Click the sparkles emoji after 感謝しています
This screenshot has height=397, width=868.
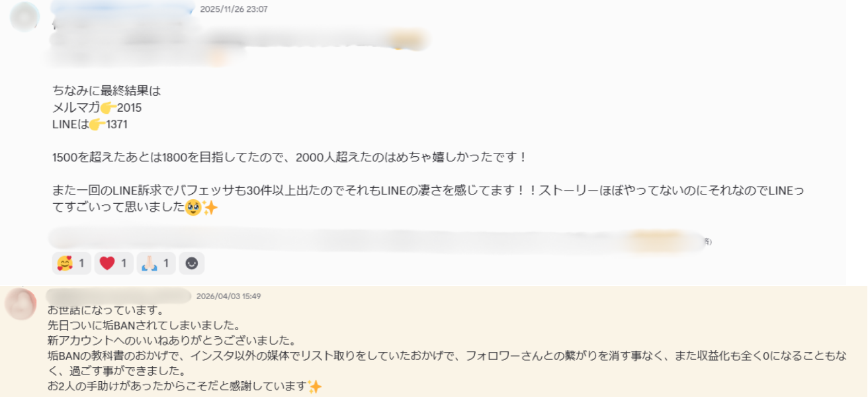tap(315, 386)
